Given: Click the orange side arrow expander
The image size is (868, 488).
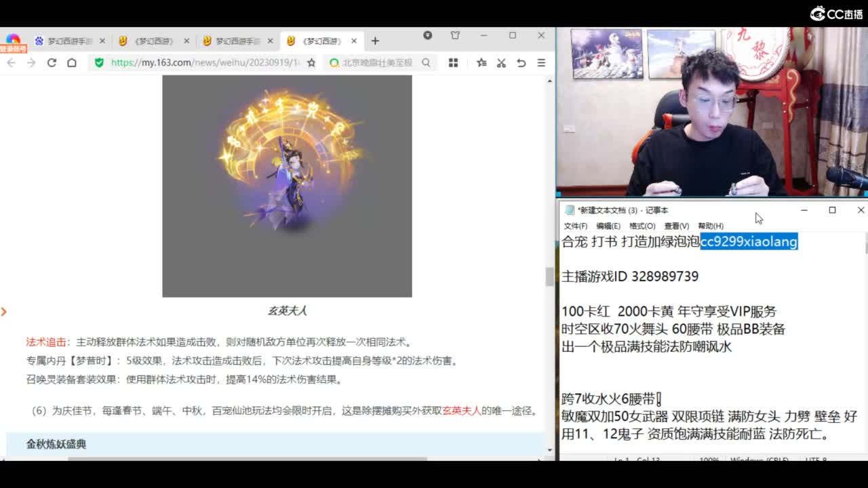Looking at the screenshot, I should (4, 312).
